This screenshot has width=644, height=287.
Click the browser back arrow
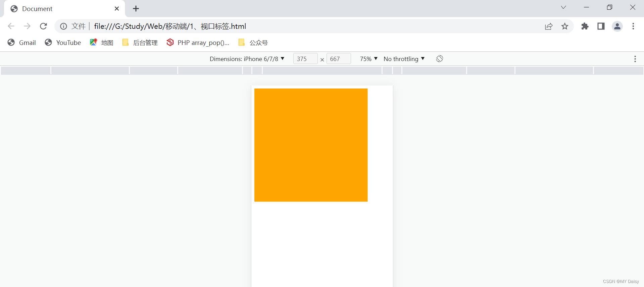[x=11, y=26]
